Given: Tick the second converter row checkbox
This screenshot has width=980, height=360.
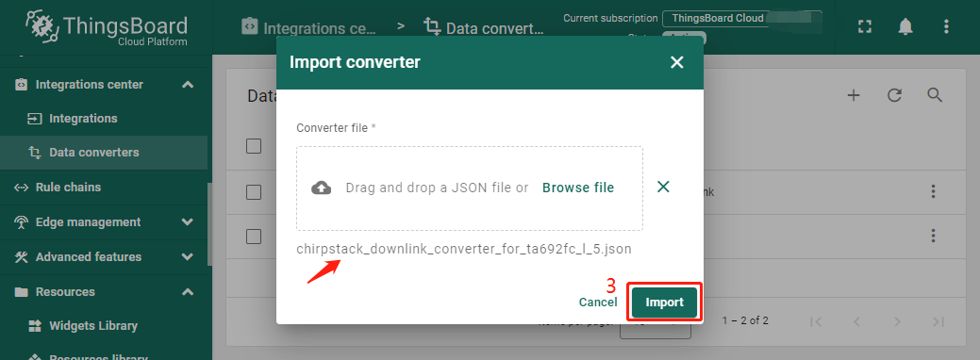Looking at the screenshot, I should [253, 237].
